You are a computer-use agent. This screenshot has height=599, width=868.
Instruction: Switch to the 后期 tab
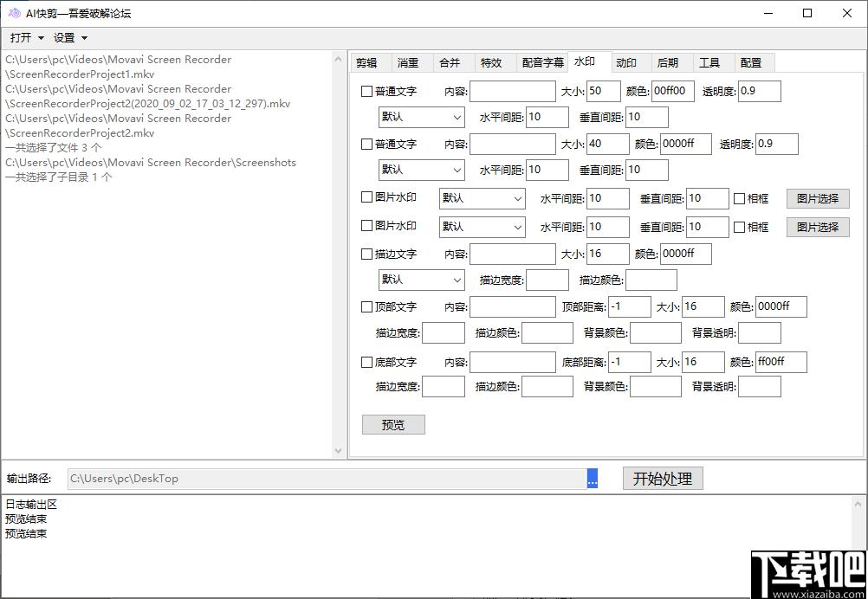tap(672, 62)
